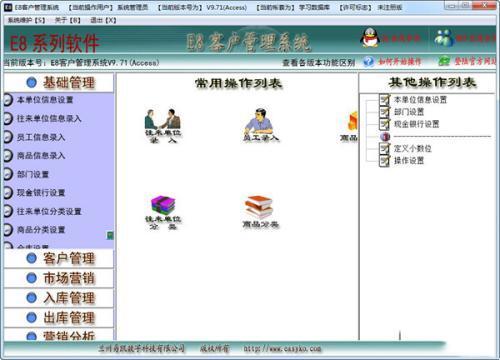Click the 查看各版本功能区别 link

pos(319,62)
